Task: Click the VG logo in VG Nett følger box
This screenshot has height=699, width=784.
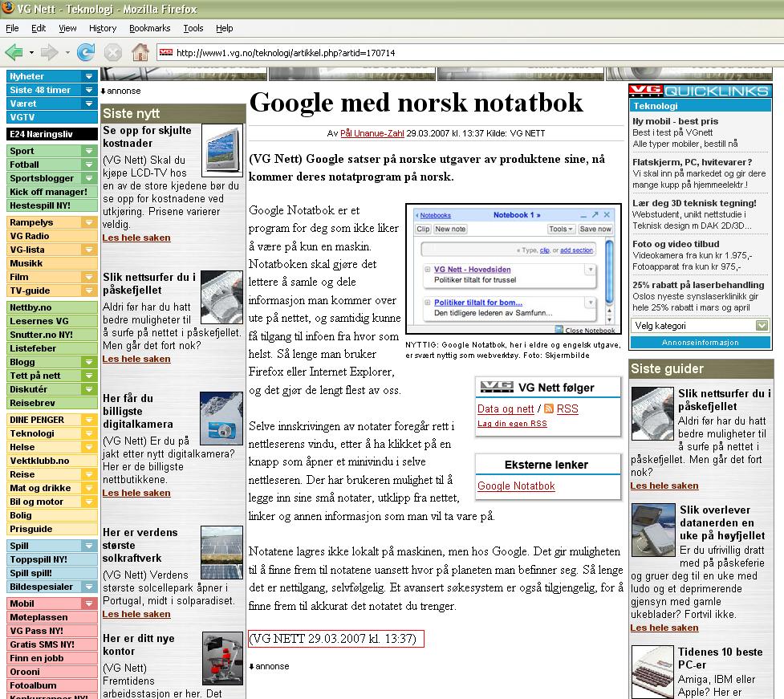Action: (x=497, y=387)
